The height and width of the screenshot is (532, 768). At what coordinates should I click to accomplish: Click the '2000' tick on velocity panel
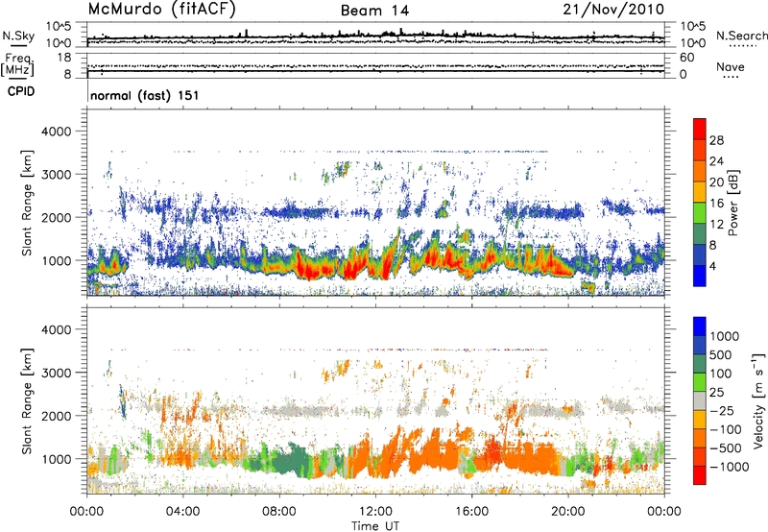coord(57,416)
